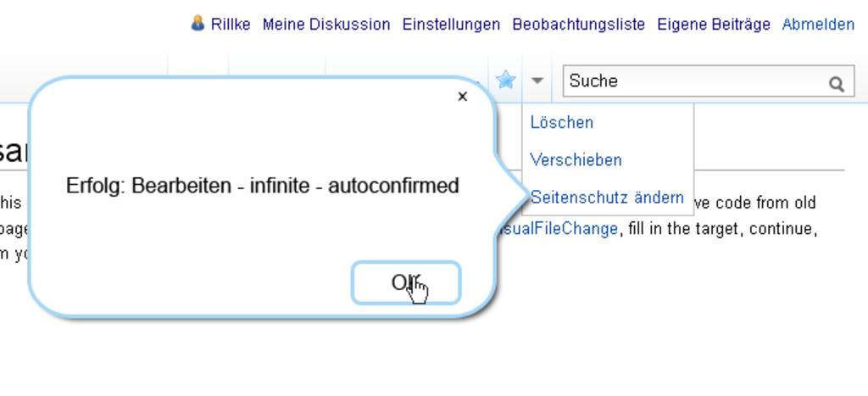Image resolution: width=868 pixels, height=396 pixels.
Task: View the Beobachtungsliste
Action: (x=578, y=25)
